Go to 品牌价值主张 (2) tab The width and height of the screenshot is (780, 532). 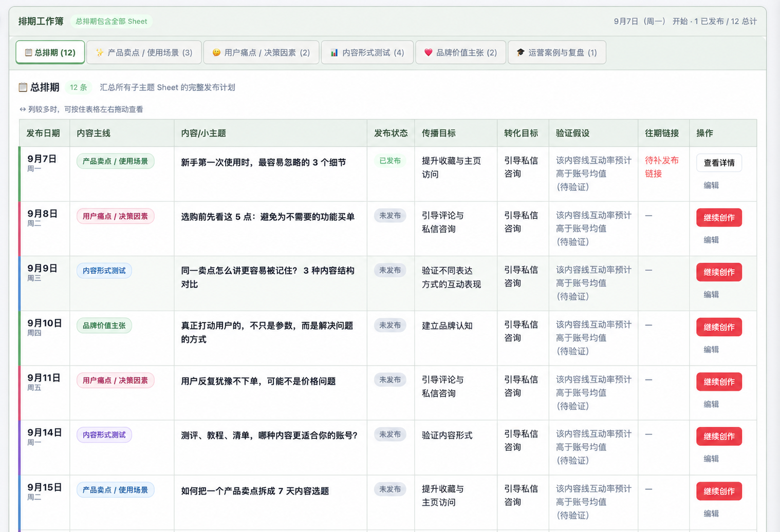coord(460,52)
